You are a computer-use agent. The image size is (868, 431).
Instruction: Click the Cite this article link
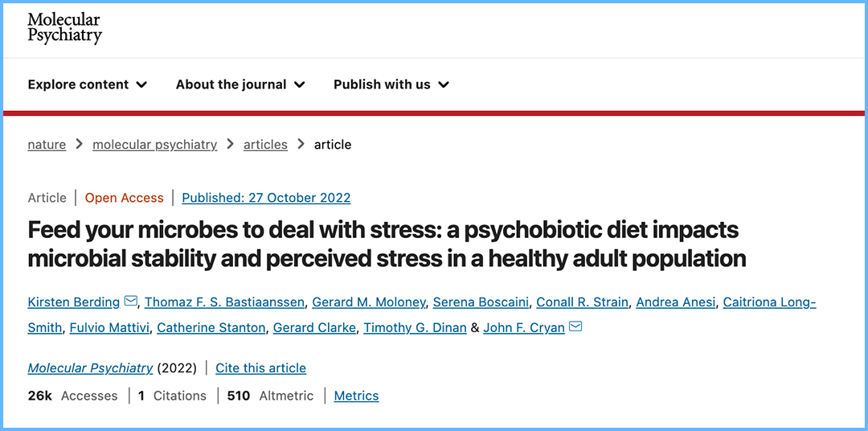[260, 368]
